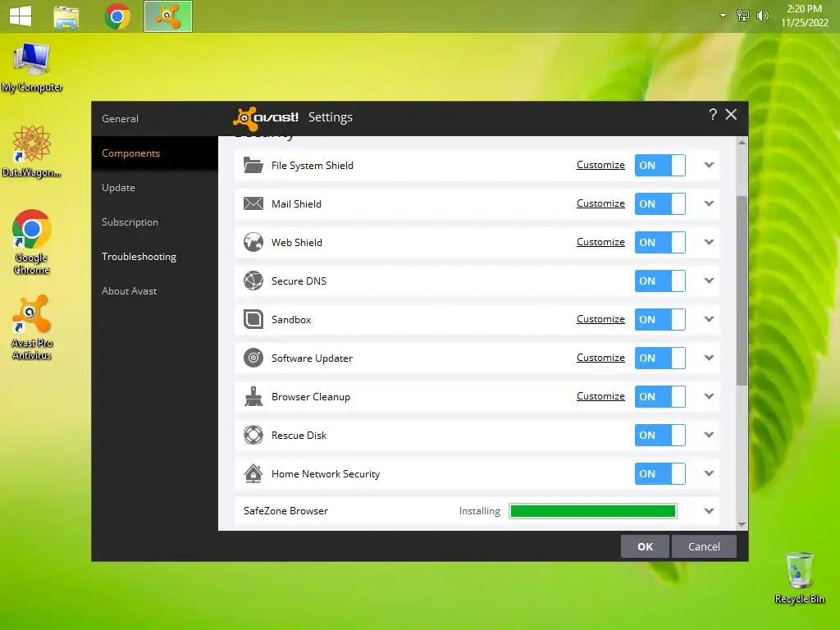This screenshot has width=840, height=630.
Task: Expand Sandbox chevron
Action: coord(709,319)
